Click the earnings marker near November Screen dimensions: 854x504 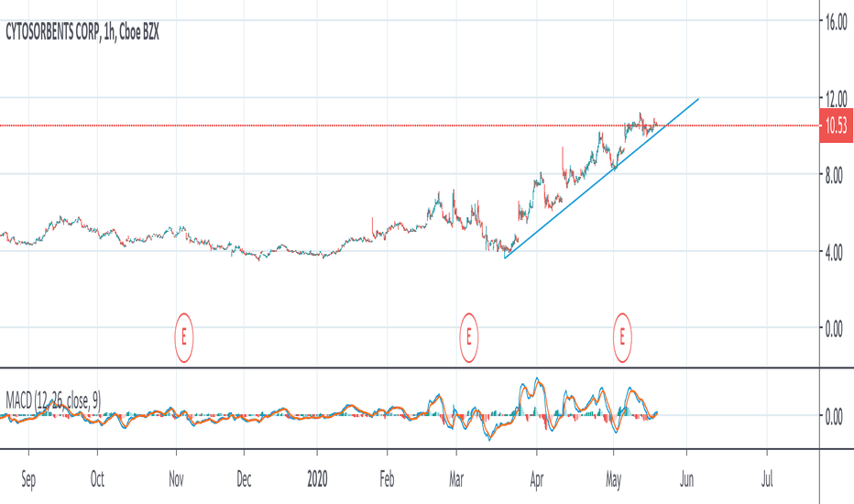pyautogui.click(x=184, y=338)
